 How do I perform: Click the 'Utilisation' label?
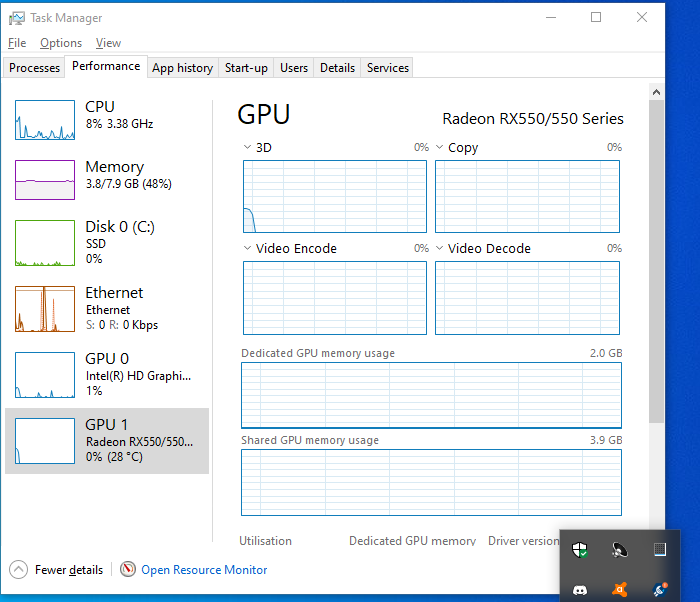pyautogui.click(x=265, y=541)
